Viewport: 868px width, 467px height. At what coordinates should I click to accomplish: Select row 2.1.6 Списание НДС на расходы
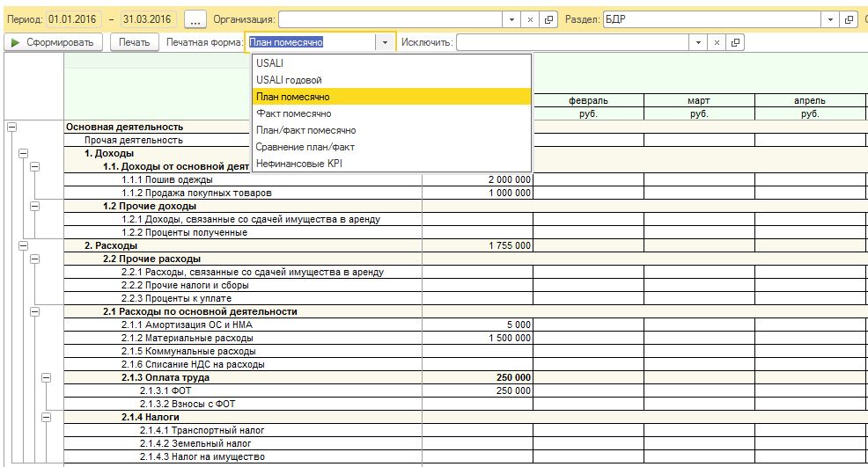[x=243, y=365]
